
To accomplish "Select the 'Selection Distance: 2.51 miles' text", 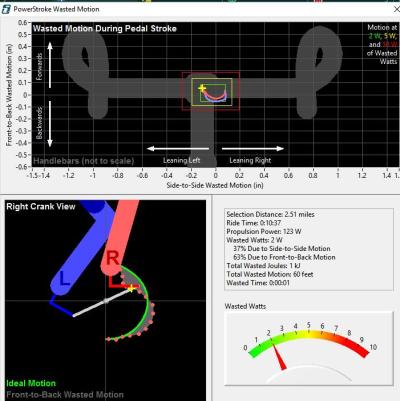I will coord(270,214).
